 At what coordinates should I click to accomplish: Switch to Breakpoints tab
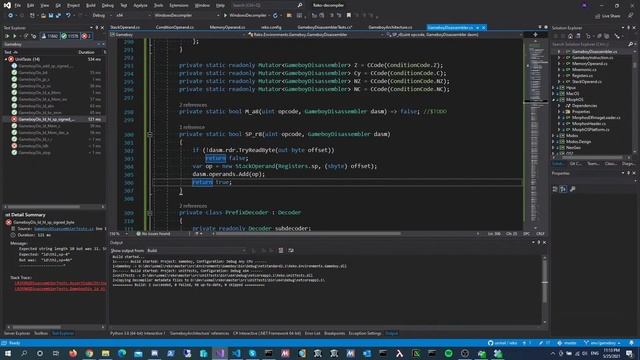[334, 333]
